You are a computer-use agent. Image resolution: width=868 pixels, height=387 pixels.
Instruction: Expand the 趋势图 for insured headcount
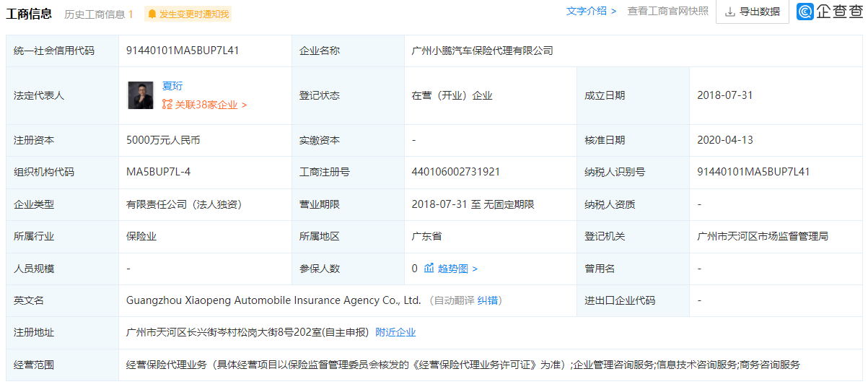point(457,269)
